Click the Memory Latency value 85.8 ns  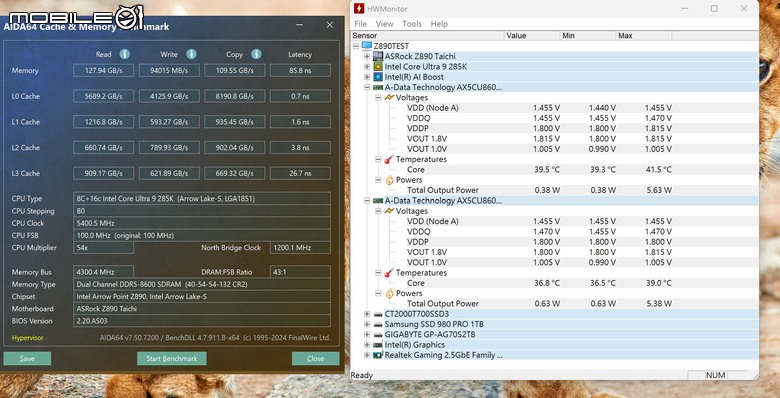click(300, 71)
